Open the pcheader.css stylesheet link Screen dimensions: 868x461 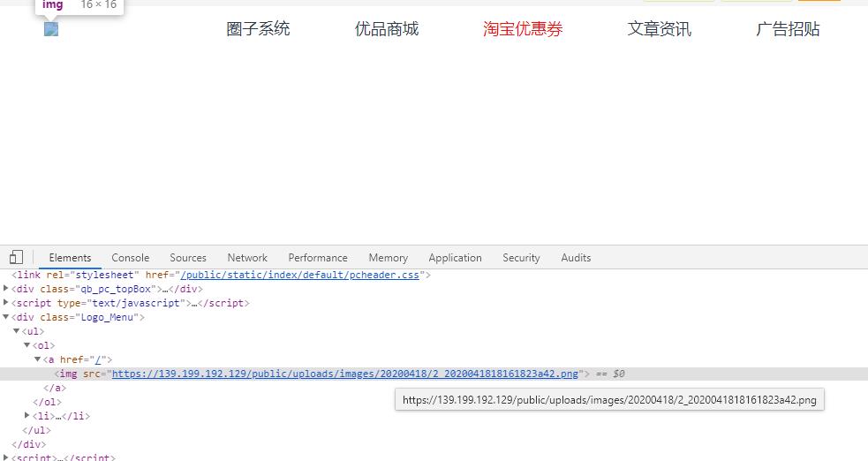pyautogui.click(x=300, y=275)
